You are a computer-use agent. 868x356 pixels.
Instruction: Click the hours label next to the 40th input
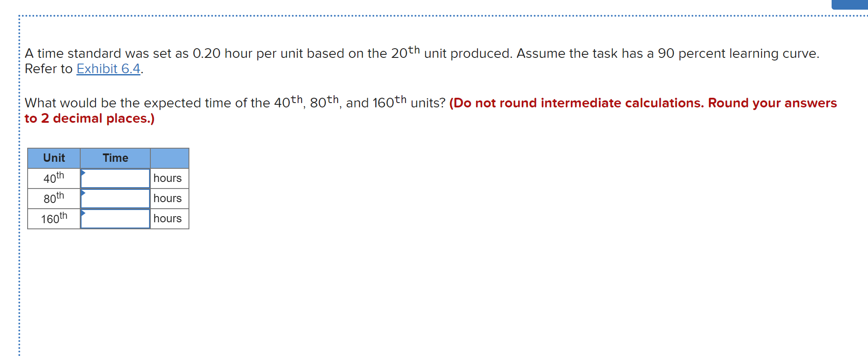click(167, 178)
